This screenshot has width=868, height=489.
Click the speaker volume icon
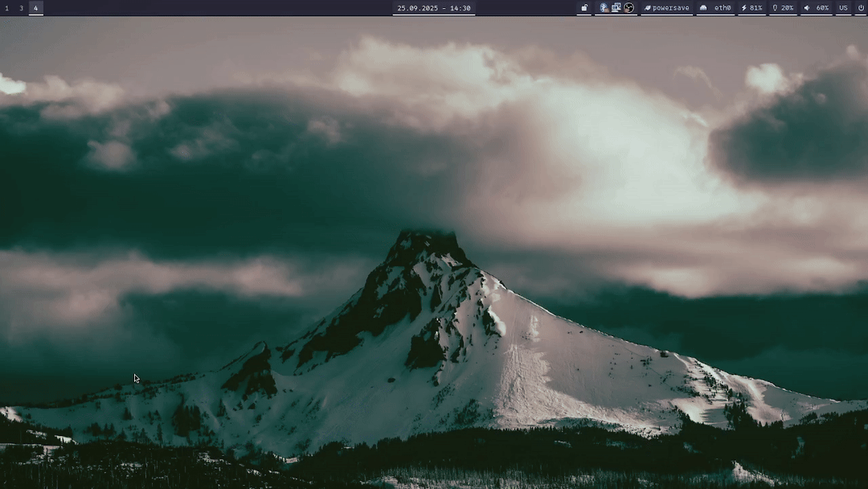[x=806, y=8]
